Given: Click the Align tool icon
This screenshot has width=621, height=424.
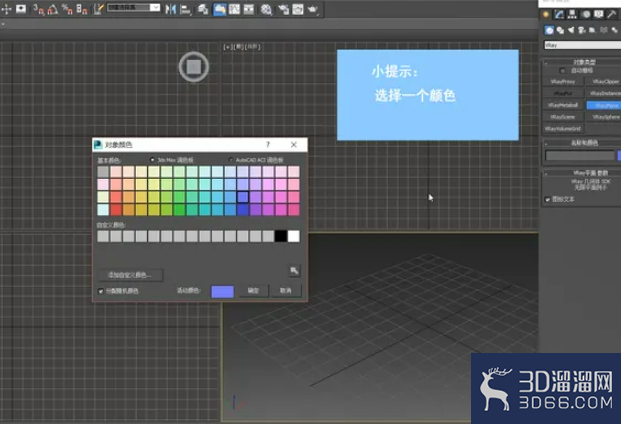Looking at the screenshot, I should click(x=185, y=9).
